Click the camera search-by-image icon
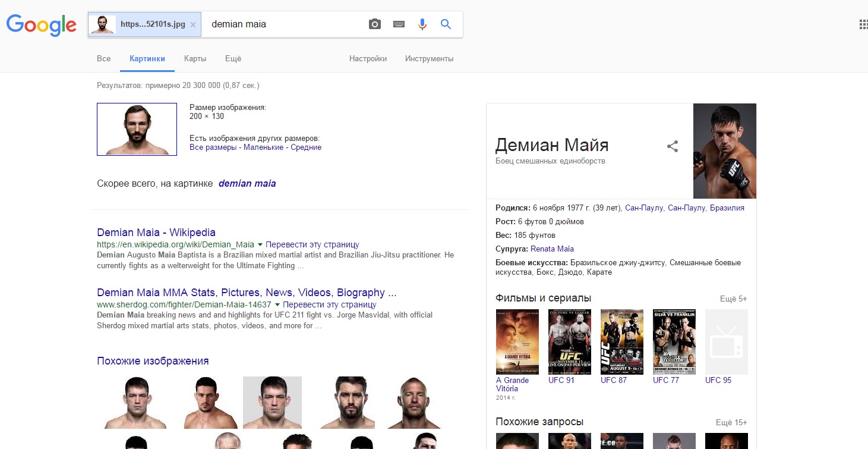The width and height of the screenshot is (868, 449). coord(374,24)
